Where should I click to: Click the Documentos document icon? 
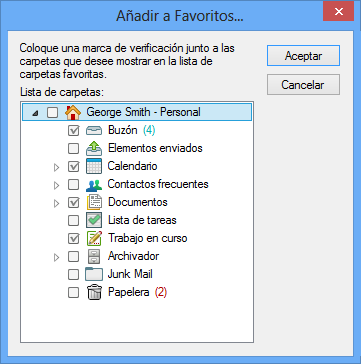pyautogui.click(x=94, y=202)
